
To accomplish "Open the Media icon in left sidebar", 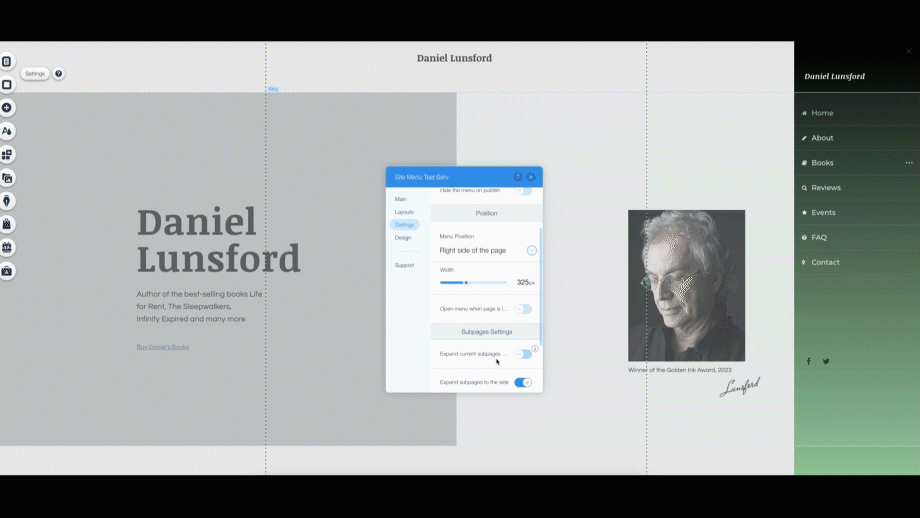I will [x=7, y=178].
